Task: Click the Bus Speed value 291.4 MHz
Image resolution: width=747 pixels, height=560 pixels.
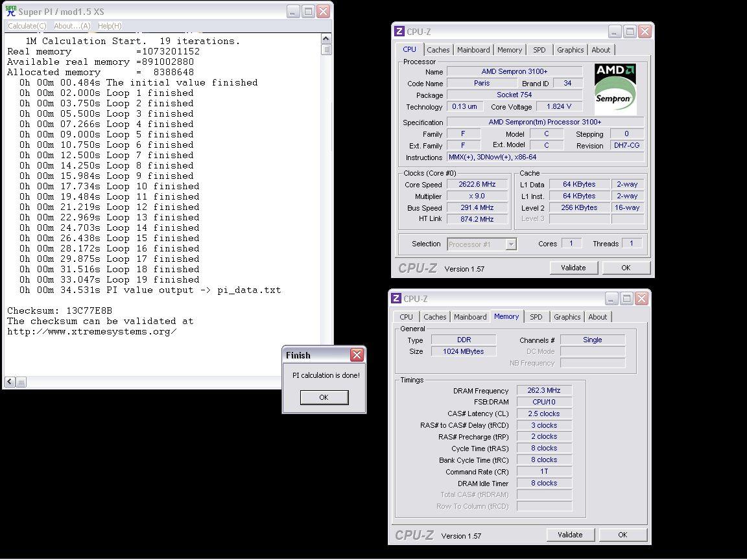Action: (477, 207)
